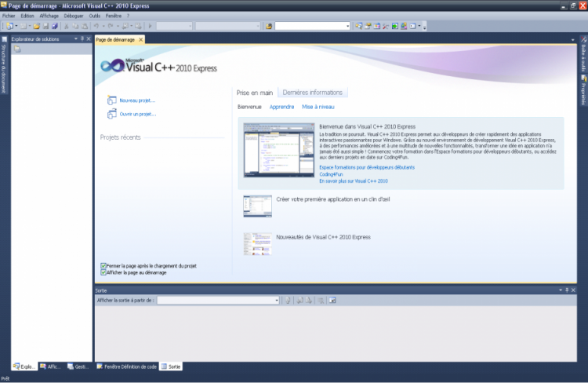The width and height of the screenshot is (588, 383).
Task: Click the Properties Window toolbar icon
Action: coord(368,26)
